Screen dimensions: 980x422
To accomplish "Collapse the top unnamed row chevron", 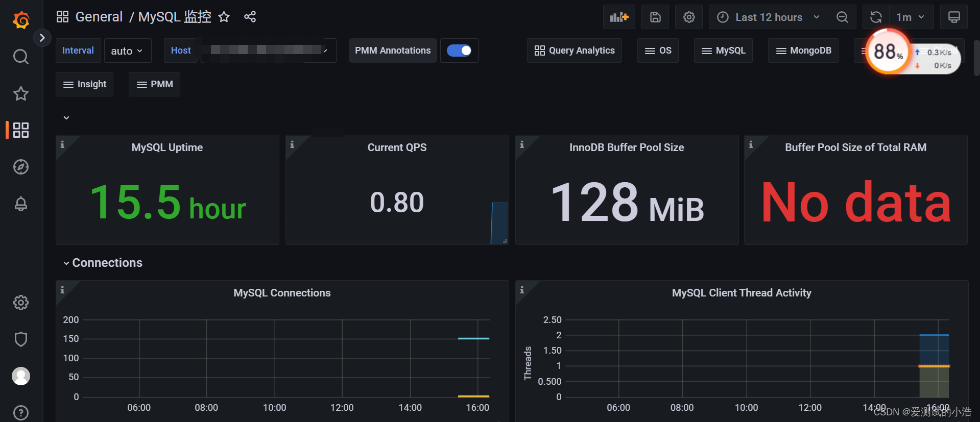I will 66,118.
